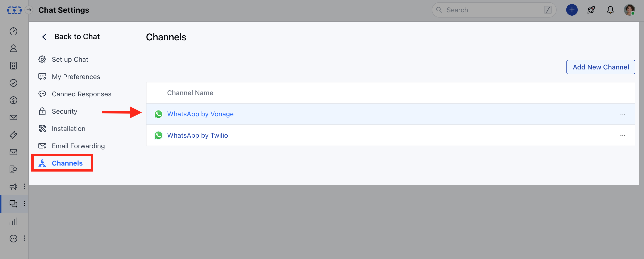This screenshot has height=259, width=644.
Task: Expand options beside the chat sidebar icon
Action: point(24,204)
